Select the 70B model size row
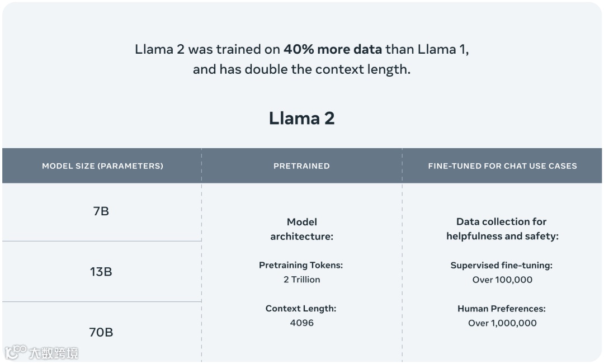Image resolution: width=604 pixels, height=364 pixels. [102, 332]
